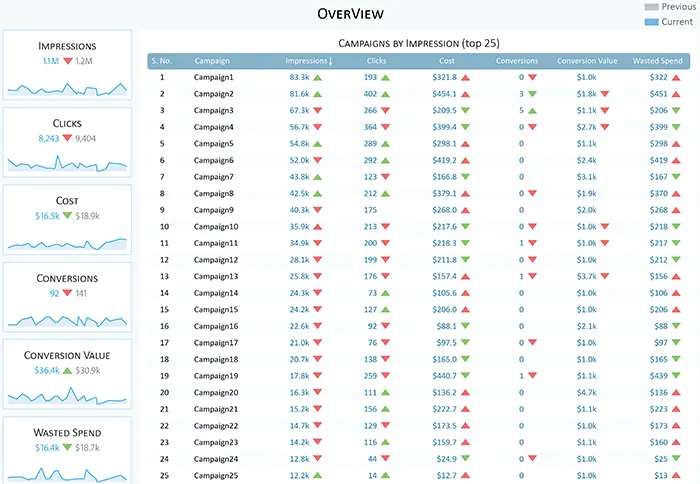Click green down arrow in Wasted Spend card

[67, 447]
